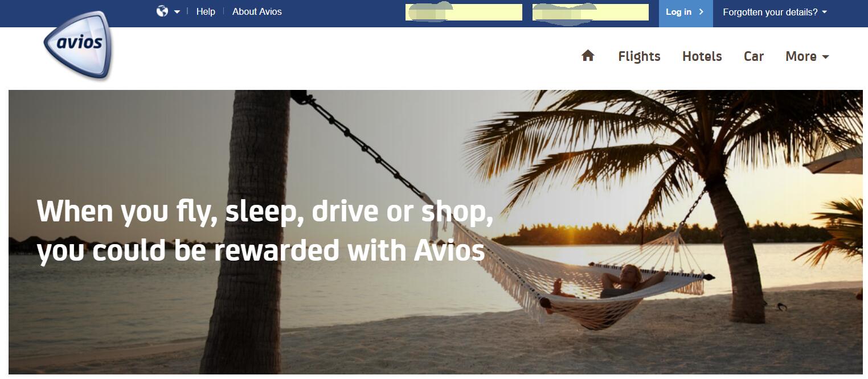868x379 pixels.
Task: Expand the arrow beside the globe icon
Action: tap(177, 12)
